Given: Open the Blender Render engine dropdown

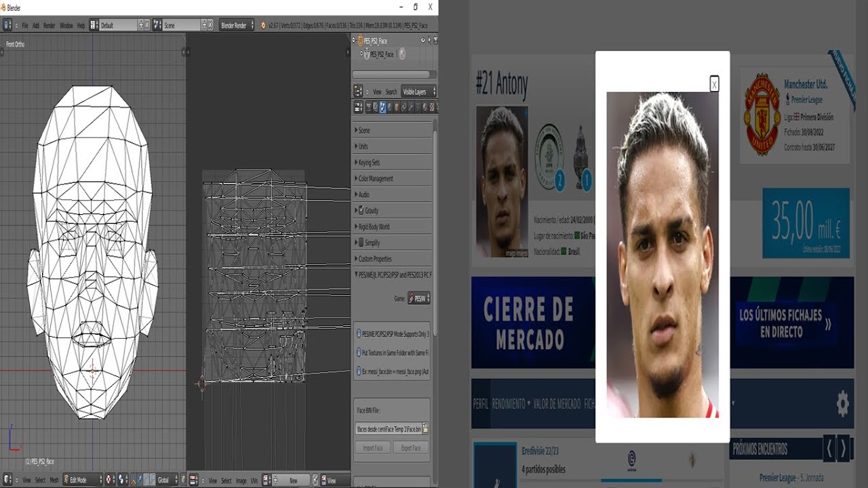Looking at the screenshot, I should (x=237, y=25).
